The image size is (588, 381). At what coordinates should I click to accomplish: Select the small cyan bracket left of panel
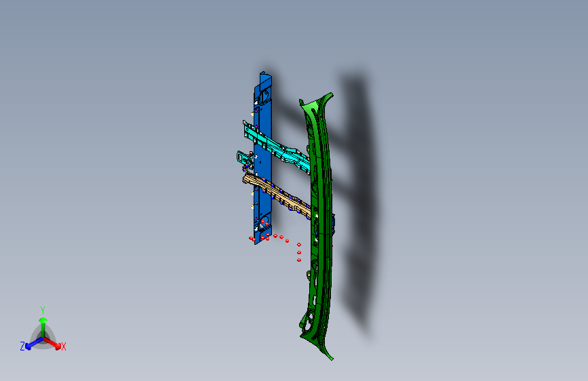click(x=244, y=159)
